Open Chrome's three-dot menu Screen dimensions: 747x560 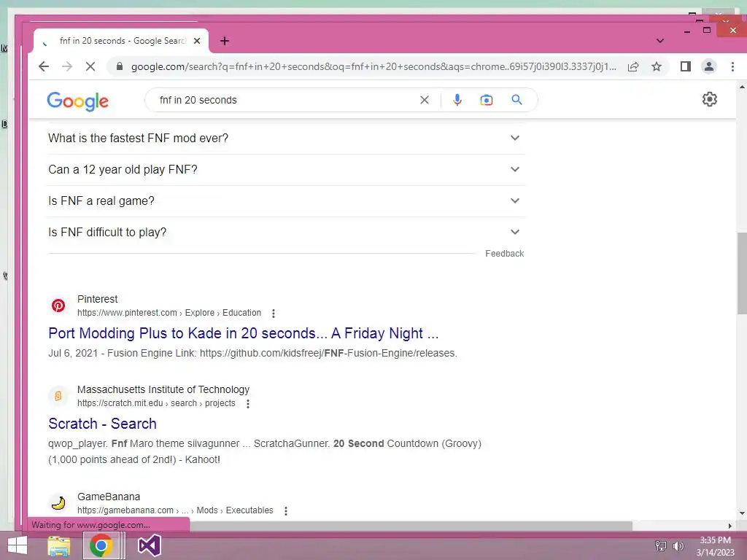point(732,66)
